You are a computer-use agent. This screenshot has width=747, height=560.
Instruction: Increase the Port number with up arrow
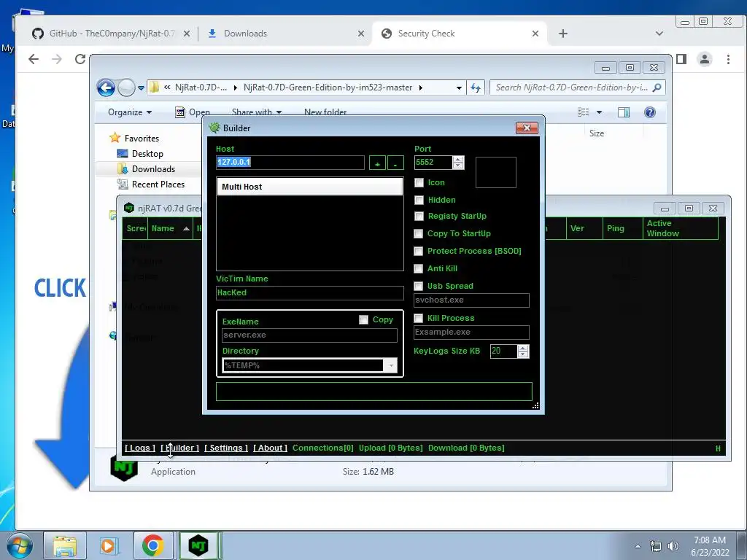pyautogui.click(x=458, y=159)
